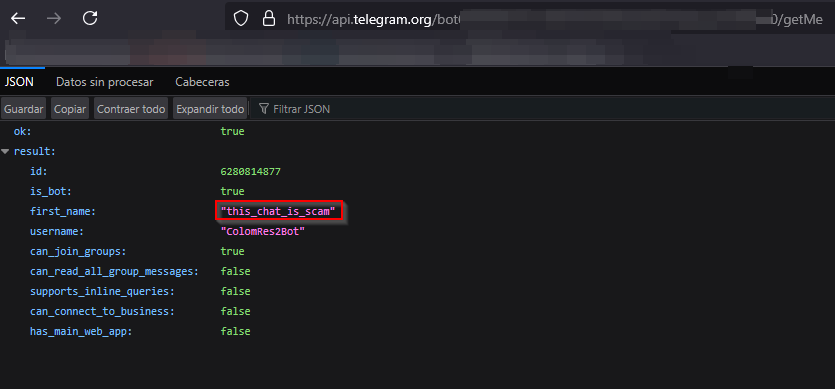This screenshot has width=835, height=389.
Task: Open the Cabeceras tab
Action: tap(202, 82)
